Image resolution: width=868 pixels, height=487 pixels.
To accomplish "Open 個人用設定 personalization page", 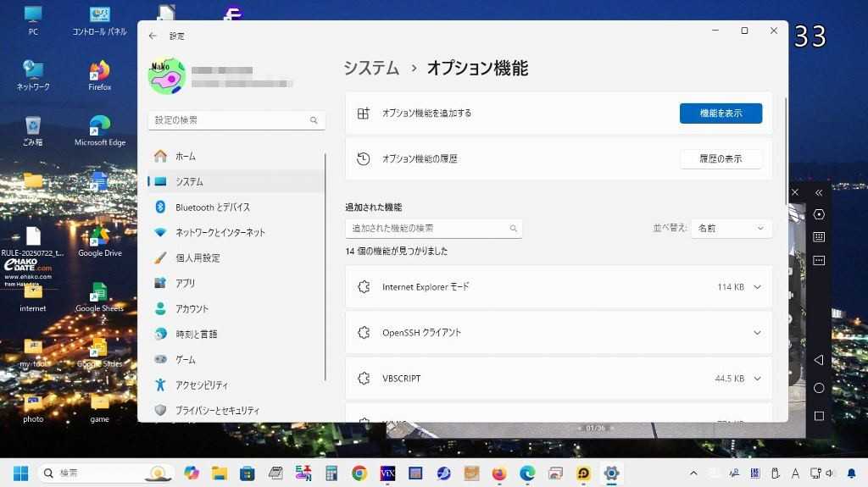I will (x=197, y=258).
